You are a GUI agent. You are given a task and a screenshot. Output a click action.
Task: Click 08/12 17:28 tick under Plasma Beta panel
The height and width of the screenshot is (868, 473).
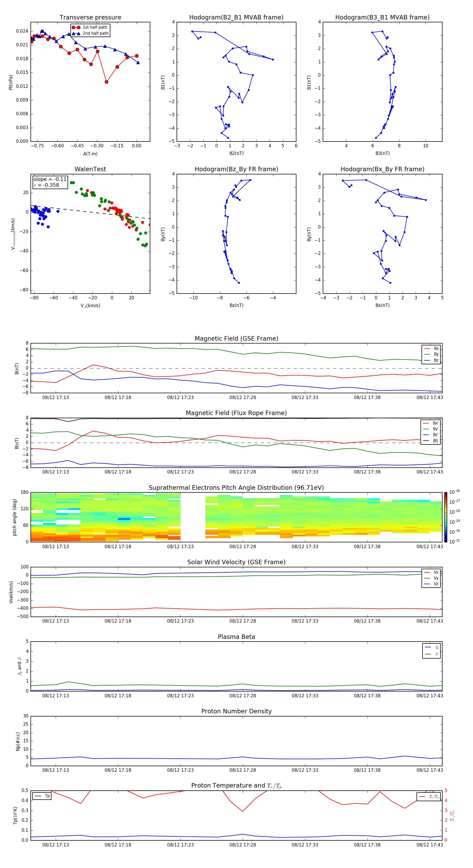242,695
